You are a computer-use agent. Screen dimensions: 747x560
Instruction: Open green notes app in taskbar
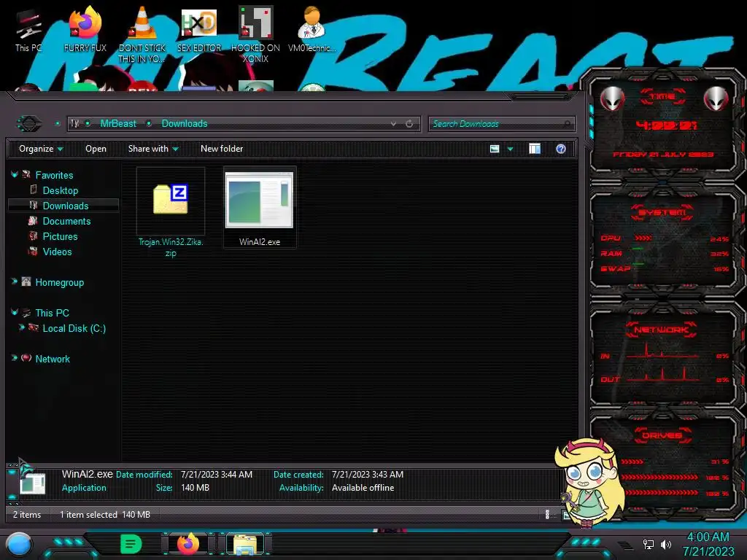click(x=131, y=544)
